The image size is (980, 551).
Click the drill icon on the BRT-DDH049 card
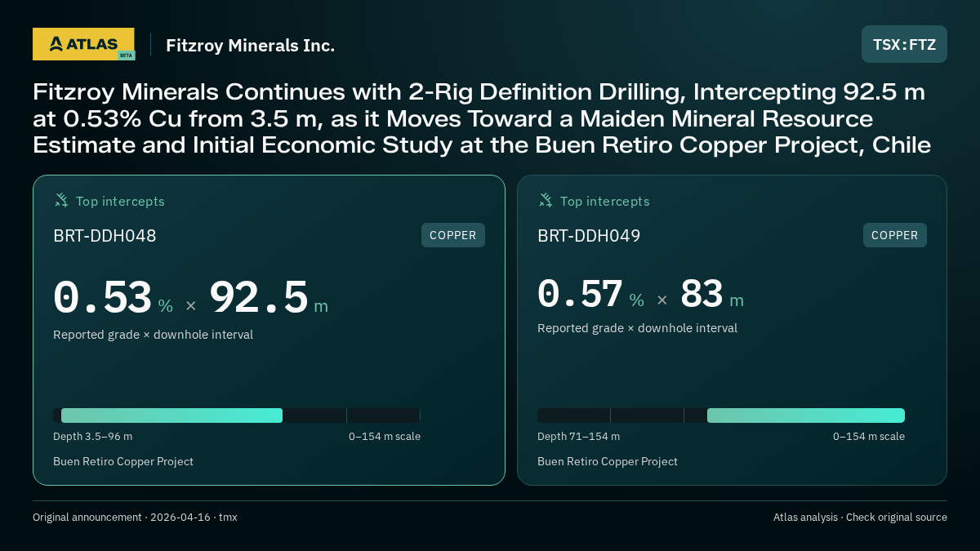point(546,200)
